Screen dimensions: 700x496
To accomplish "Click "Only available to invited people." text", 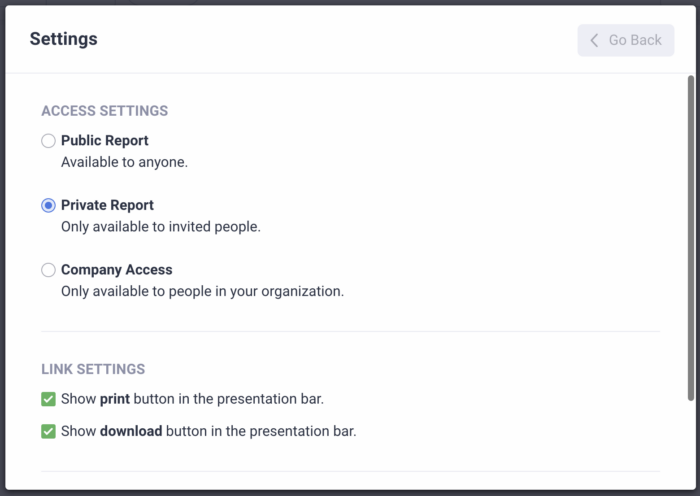I will click(x=160, y=226).
